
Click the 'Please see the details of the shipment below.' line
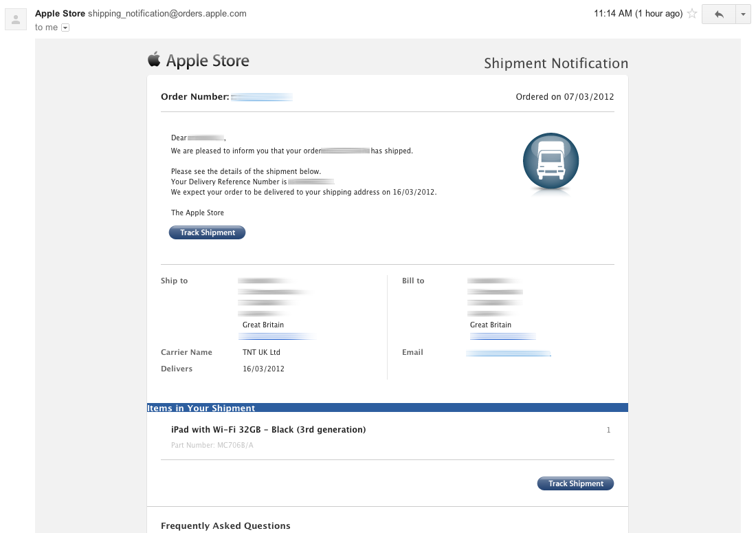(x=245, y=171)
